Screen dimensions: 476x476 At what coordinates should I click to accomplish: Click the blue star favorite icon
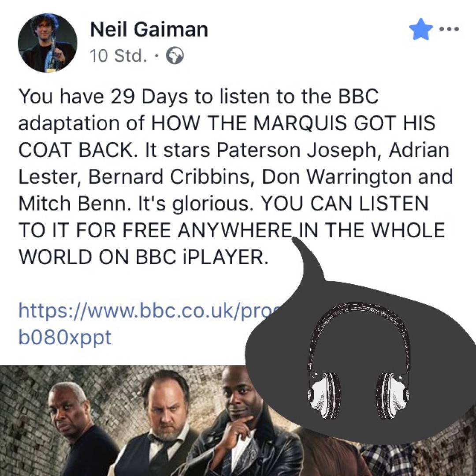click(421, 29)
